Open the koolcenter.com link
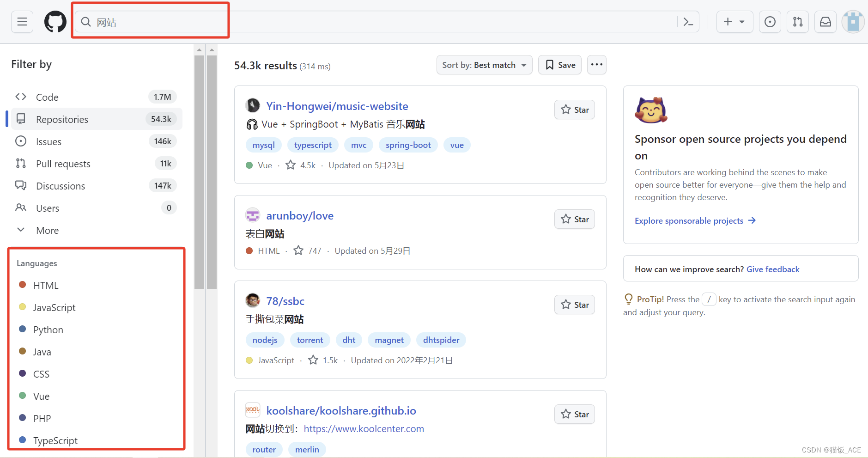The height and width of the screenshot is (458, 868). (364, 428)
